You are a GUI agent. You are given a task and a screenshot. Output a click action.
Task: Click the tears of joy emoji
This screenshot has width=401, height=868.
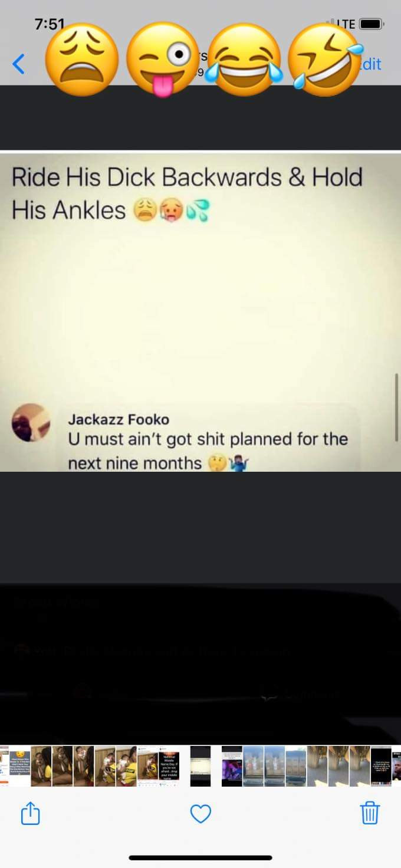click(x=244, y=59)
